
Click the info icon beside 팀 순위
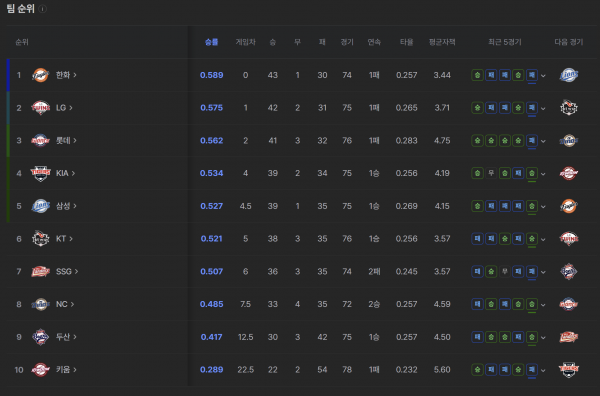[x=42, y=9]
